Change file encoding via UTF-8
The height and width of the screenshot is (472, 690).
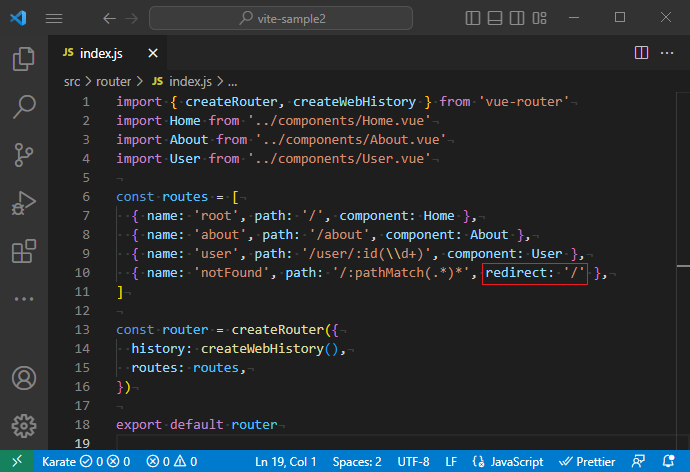click(413, 461)
